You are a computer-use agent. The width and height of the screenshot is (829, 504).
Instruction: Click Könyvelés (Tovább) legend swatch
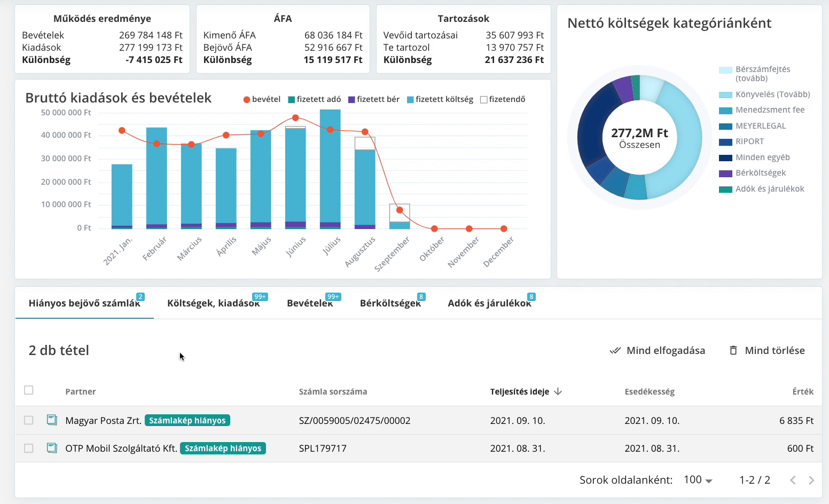coord(725,95)
